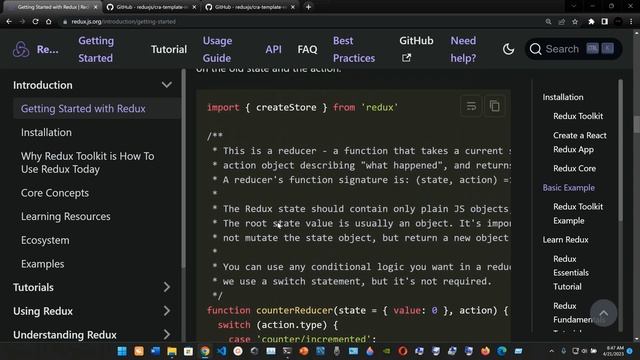The image size is (640, 360).
Task: Expand the Tutorials section chevron
Action: (x=167, y=287)
